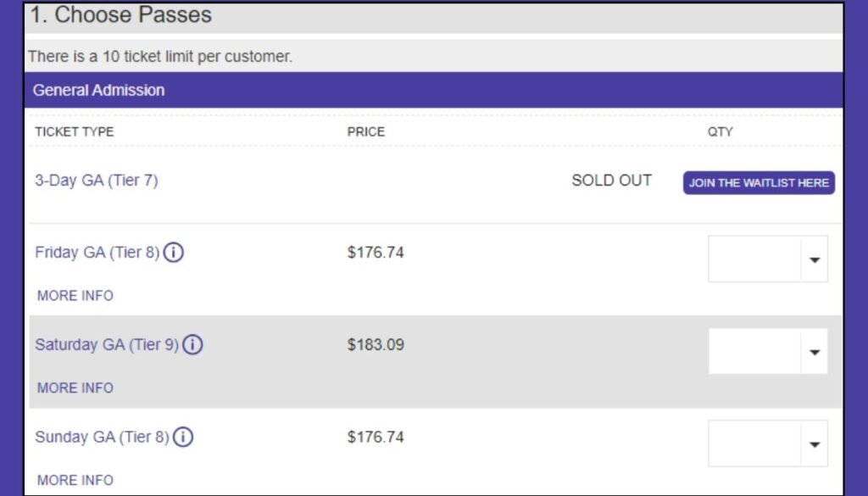Viewport: 868px width, 496px height.
Task: Select the Saturday GA (Tier 9) link
Action: (107, 345)
